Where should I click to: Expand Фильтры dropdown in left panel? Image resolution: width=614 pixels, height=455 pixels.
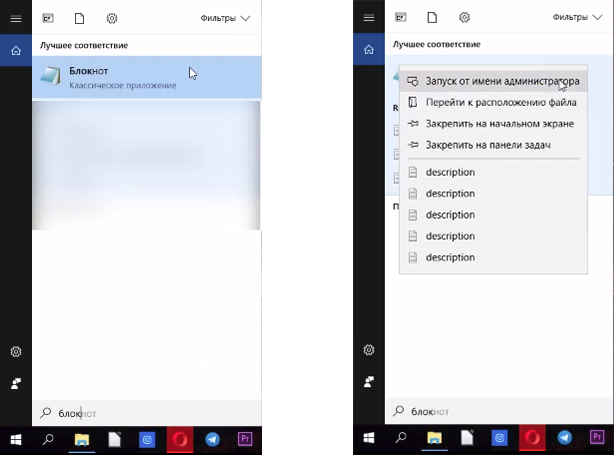tap(225, 18)
